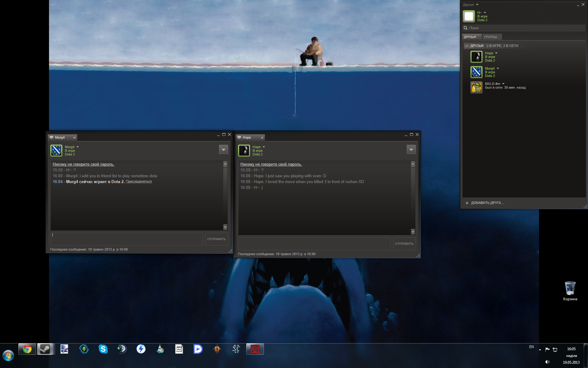This screenshot has width=588, height=368.
Task: Open the dropdown arrow next to Murg4 in friends list
Action: (498, 68)
